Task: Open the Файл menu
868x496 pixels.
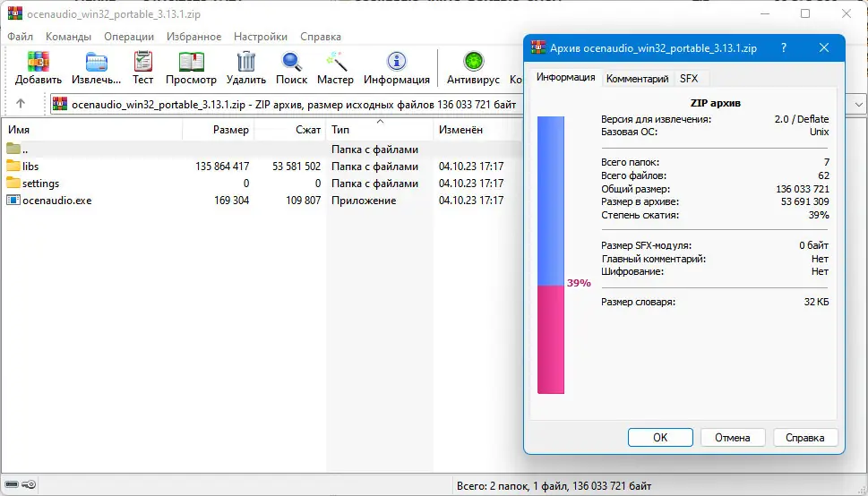Action: [21, 37]
